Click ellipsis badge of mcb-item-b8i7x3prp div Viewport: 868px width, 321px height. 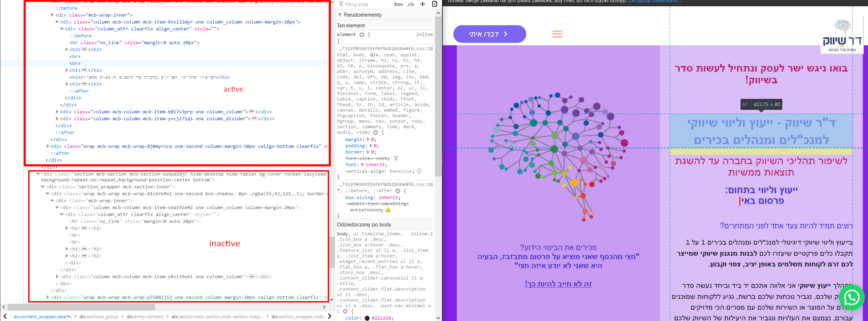pos(252,111)
